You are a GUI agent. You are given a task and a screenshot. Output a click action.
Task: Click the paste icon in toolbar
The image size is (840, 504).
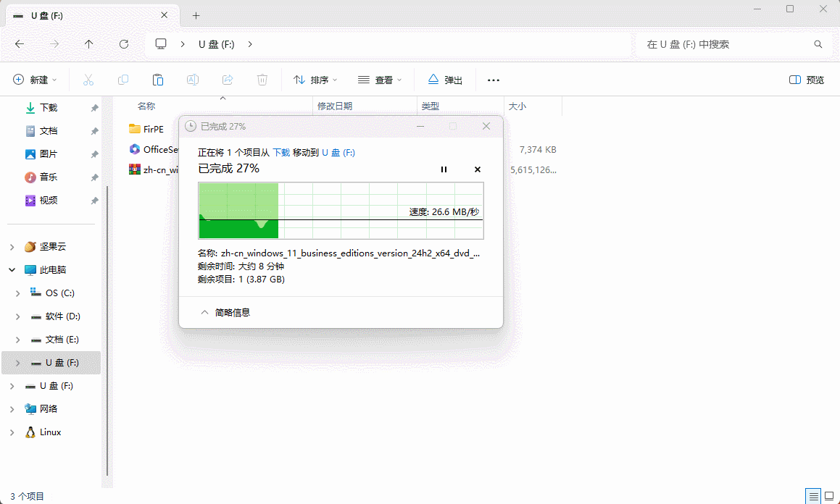point(157,80)
